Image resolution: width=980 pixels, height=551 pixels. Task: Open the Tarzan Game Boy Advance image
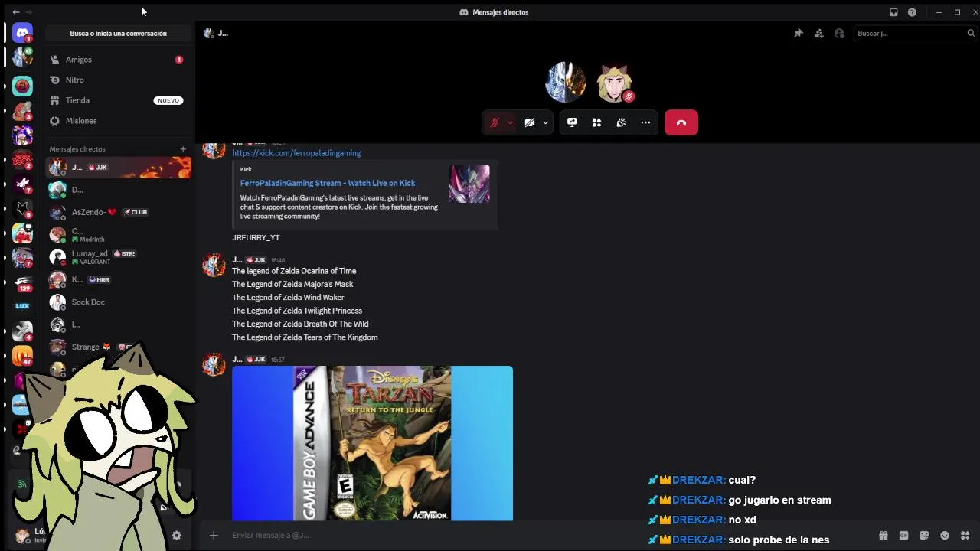point(372,443)
